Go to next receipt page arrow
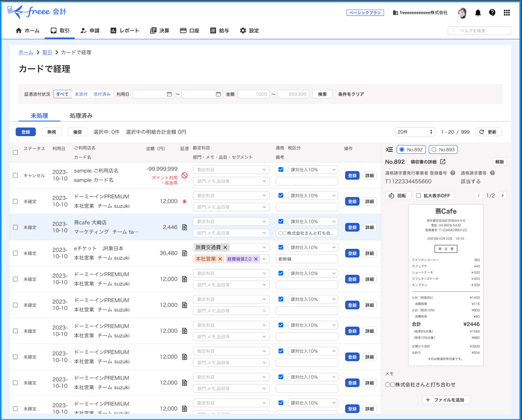 [x=502, y=196]
